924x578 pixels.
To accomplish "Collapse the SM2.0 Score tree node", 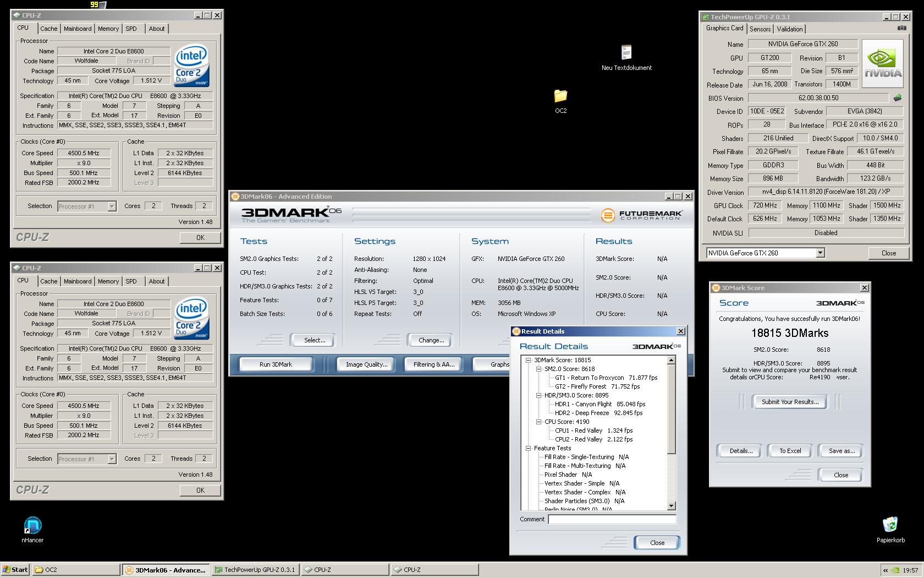I will click(538, 369).
